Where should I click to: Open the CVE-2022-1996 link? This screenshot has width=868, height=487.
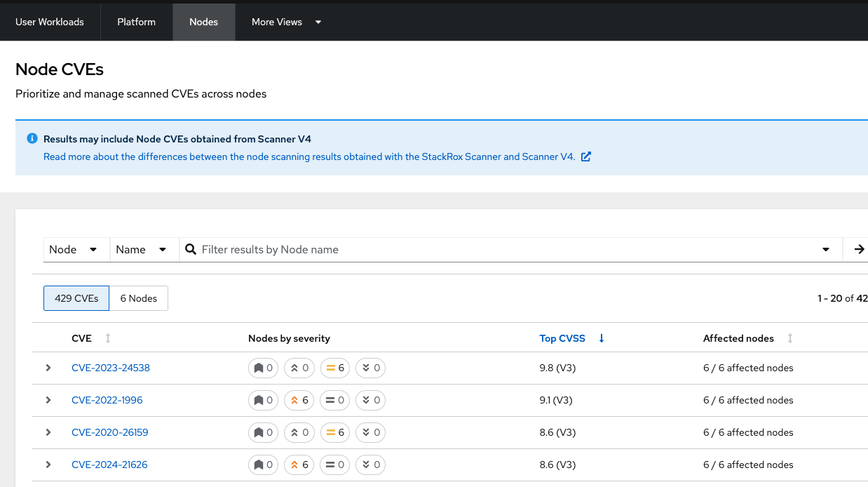(107, 400)
